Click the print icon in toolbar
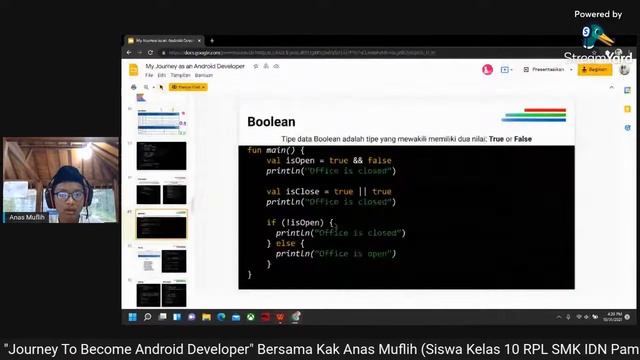Image resolution: width=640 pixels, height=360 pixels. tap(133, 87)
